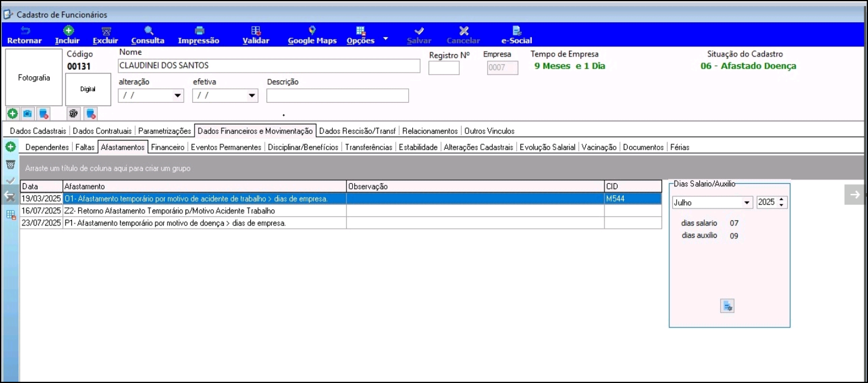Click the Registro Nº field
868x383 pixels.
[x=444, y=68]
